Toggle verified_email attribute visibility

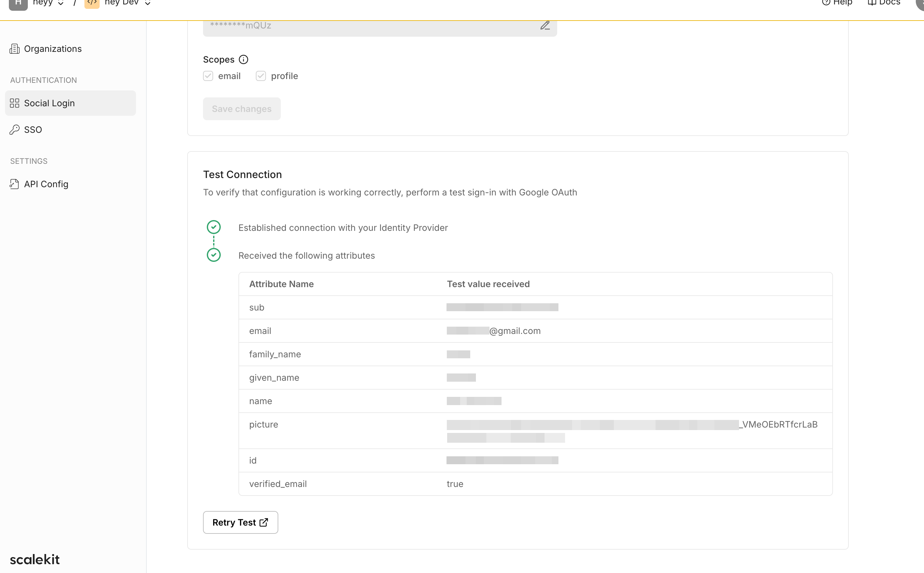pyautogui.click(x=455, y=484)
